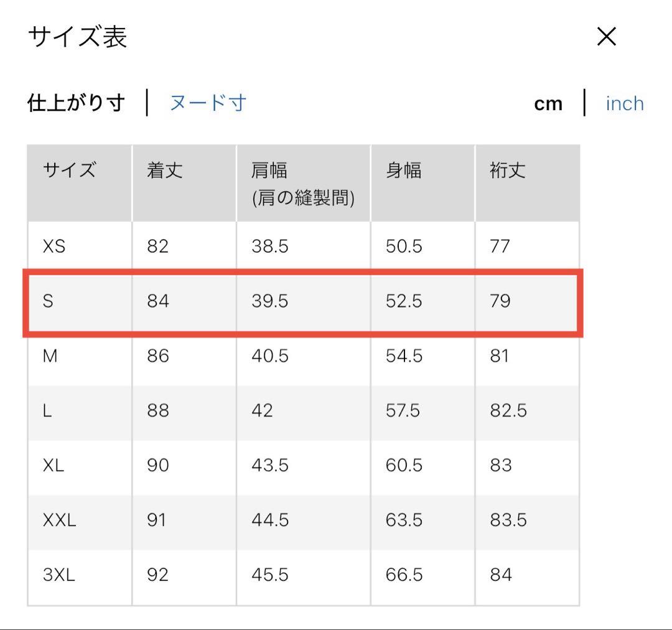Viewport: 672px width, 630px height.
Task: Switch units to inch
Action: [x=625, y=103]
